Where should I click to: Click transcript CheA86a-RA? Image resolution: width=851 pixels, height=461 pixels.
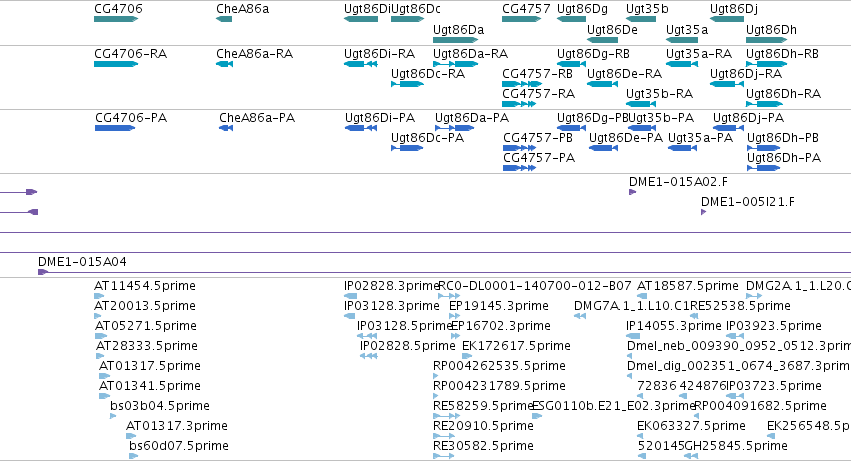(224, 64)
